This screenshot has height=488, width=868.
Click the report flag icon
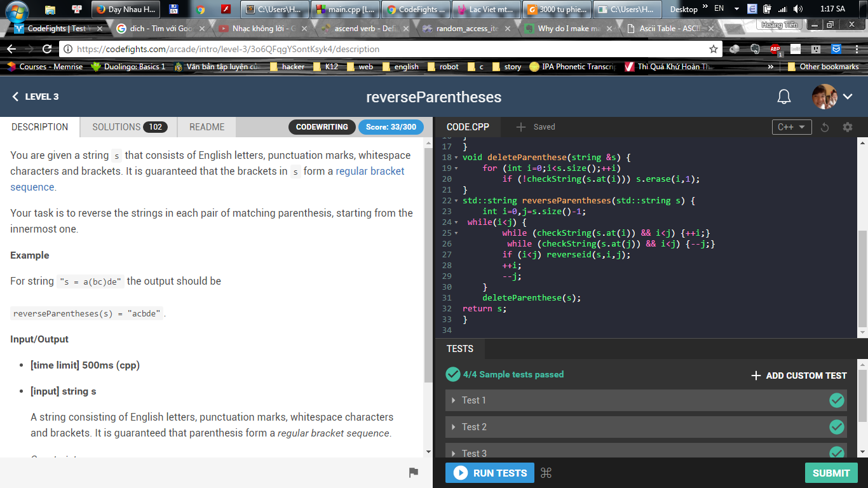pyautogui.click(x=413, y=473)
